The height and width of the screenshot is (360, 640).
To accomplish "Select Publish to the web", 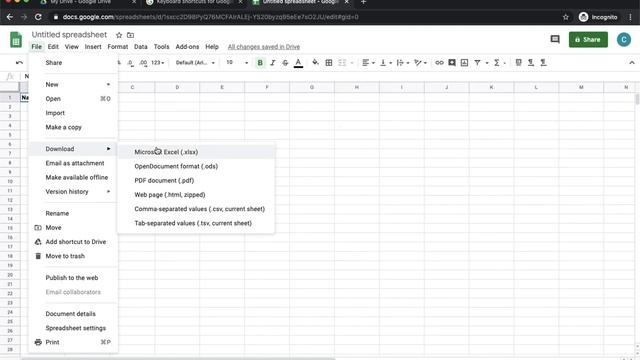I will tap(73, 278).
